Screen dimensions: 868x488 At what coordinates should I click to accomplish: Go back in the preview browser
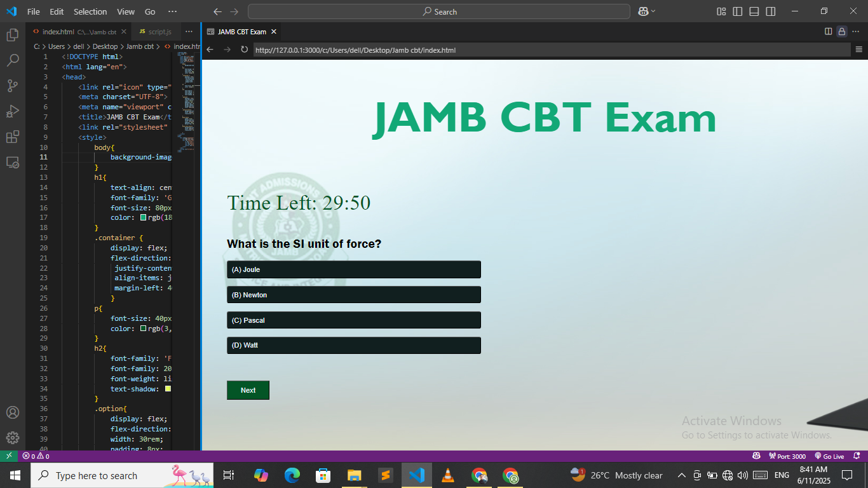click(x=210, y=50)
